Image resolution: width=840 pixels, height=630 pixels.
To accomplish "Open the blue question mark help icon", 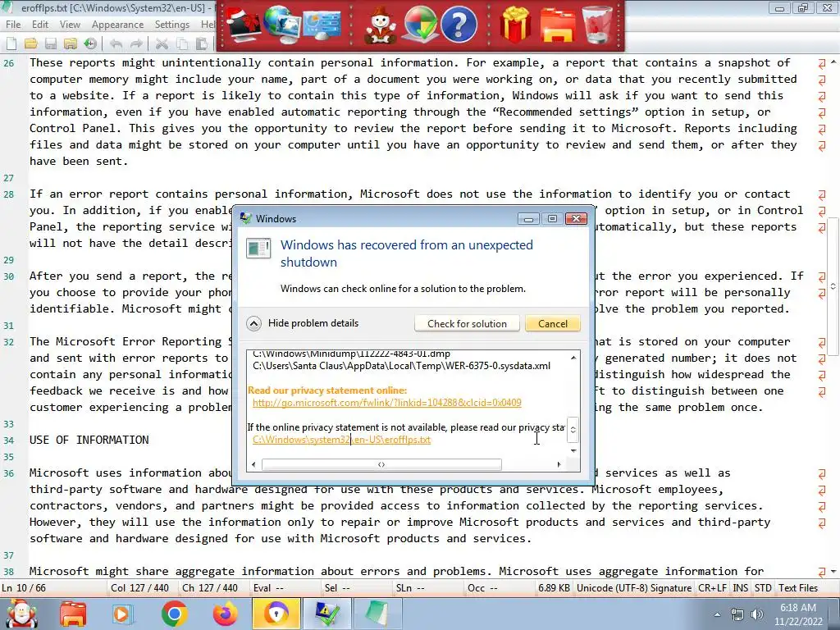I will pos(459,24).
